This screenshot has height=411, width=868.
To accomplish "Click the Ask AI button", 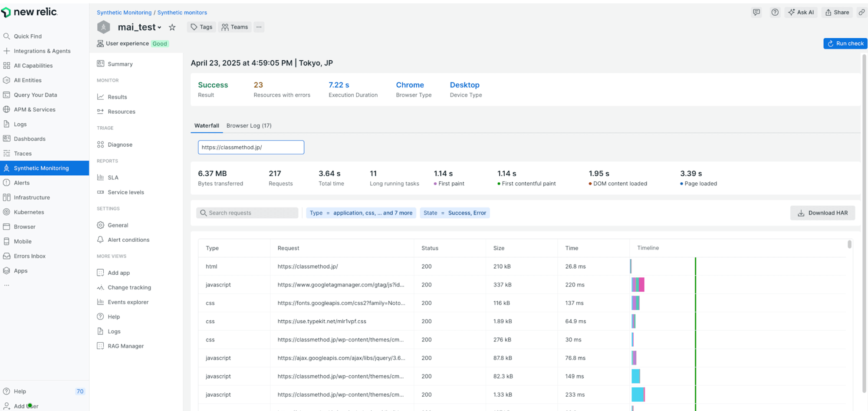I will click(801, 12).
